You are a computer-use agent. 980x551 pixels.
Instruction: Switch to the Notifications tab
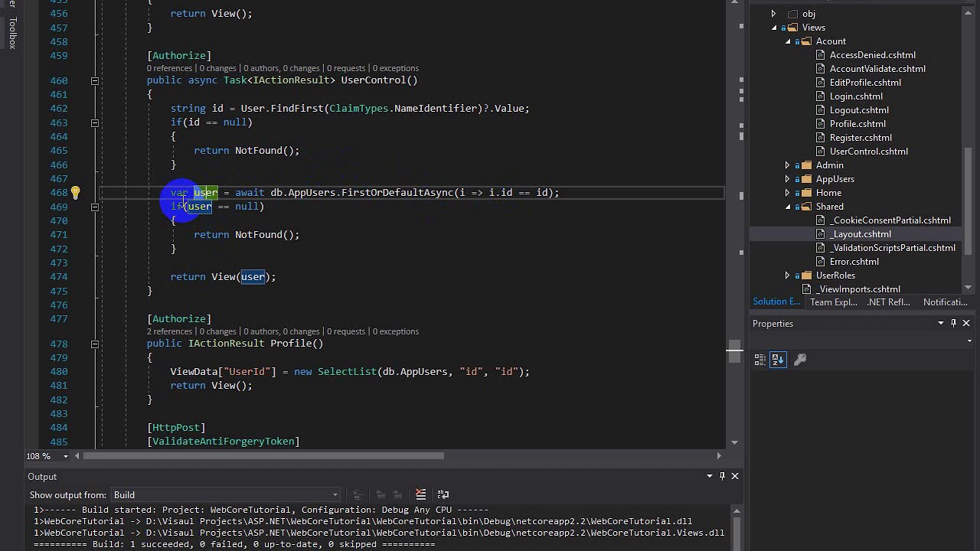[946, 302]
